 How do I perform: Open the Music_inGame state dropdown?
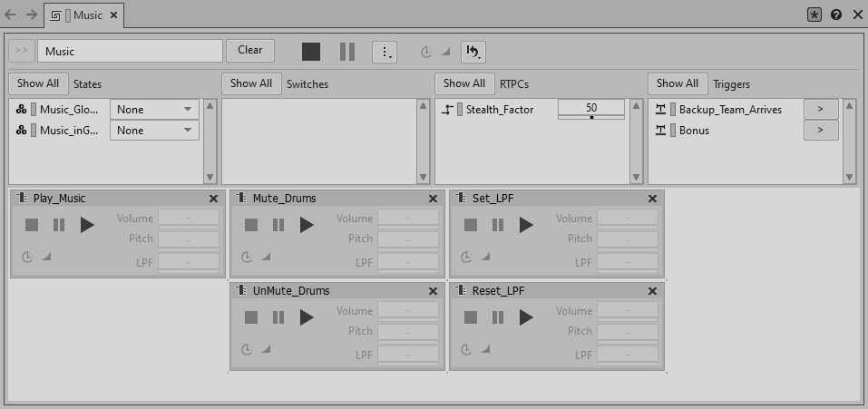[x=154, y=131]
